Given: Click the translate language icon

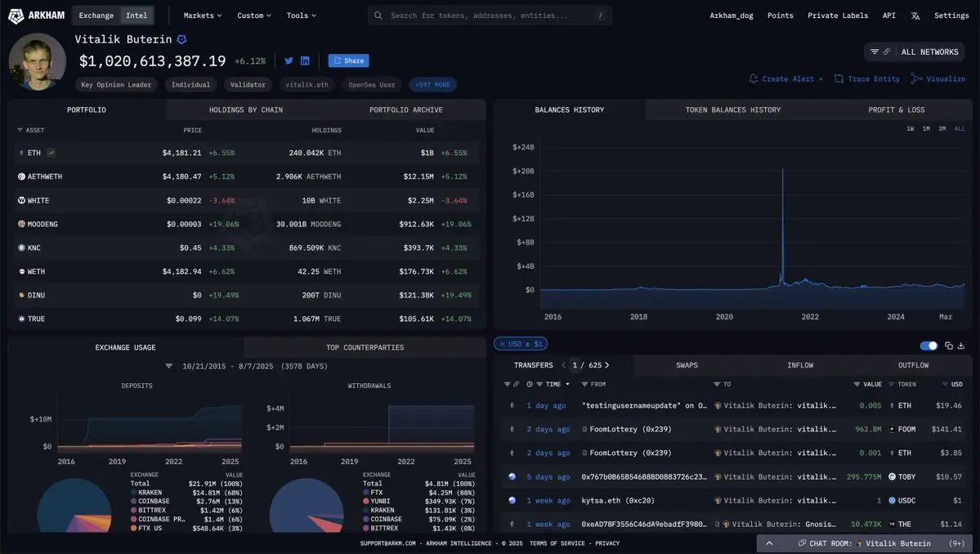Looking at the screenshot, I should 915,16.
